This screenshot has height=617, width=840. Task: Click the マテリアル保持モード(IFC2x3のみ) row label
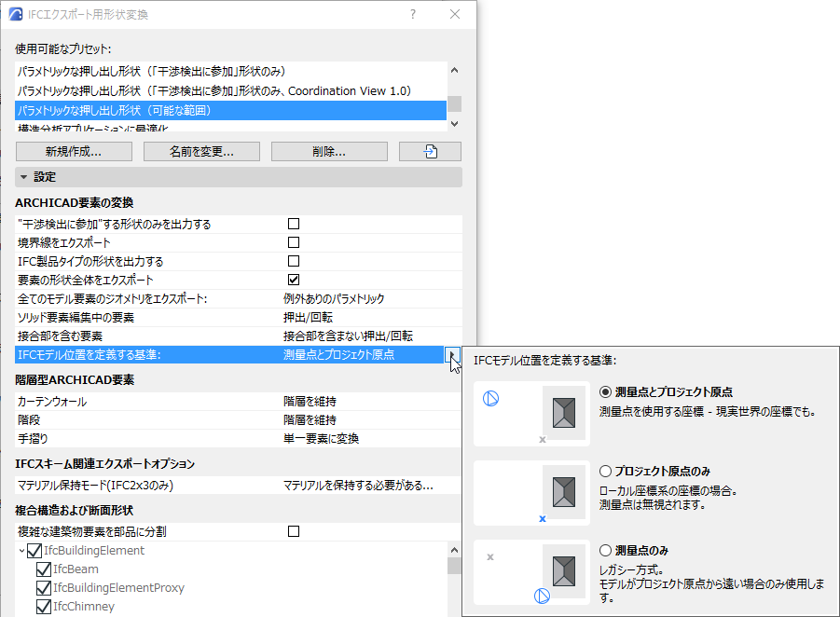pyautogui.click(x=95, y=486)
